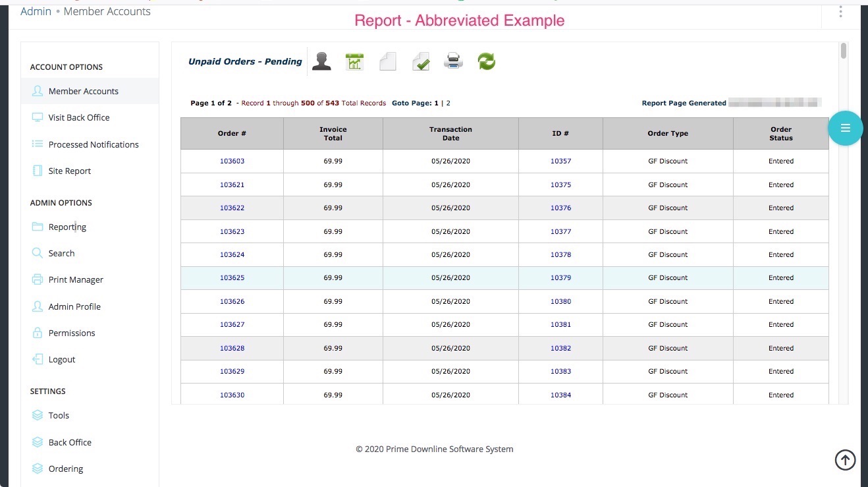The height and width of the screenshot is (487, 868).
Task: Open member ID 10357
Action: click(560, 161)
